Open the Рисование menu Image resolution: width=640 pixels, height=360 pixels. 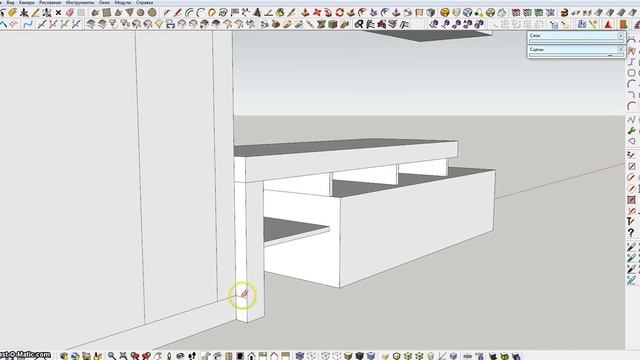coord(50,2)
